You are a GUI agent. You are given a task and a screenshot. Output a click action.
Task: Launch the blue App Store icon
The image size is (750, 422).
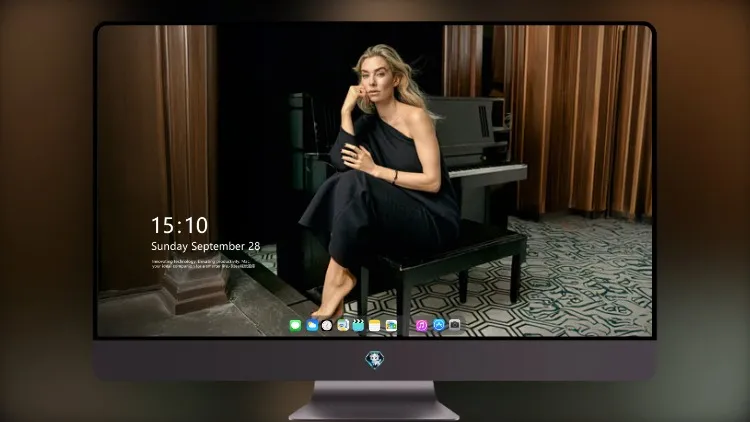[x=439, y=325]
